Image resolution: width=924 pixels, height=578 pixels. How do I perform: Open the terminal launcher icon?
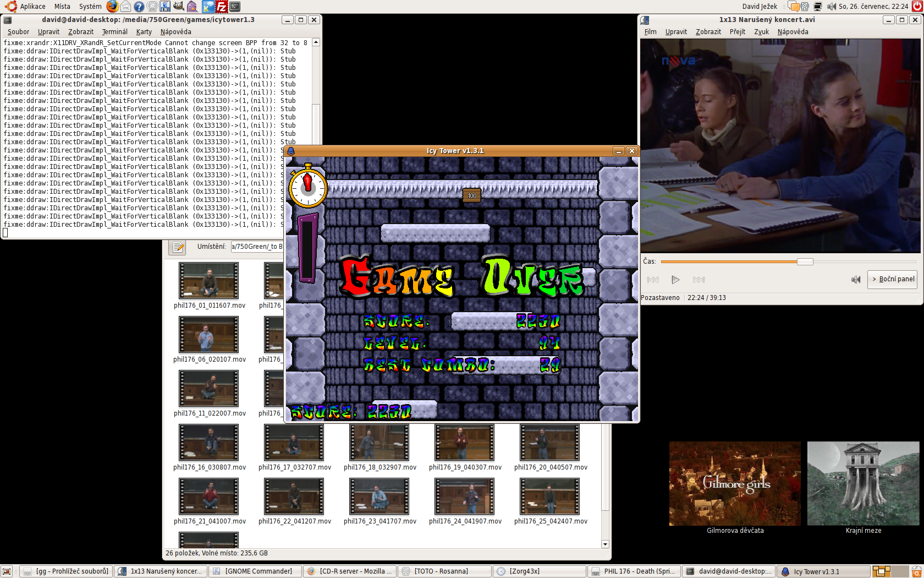(235, 7)
